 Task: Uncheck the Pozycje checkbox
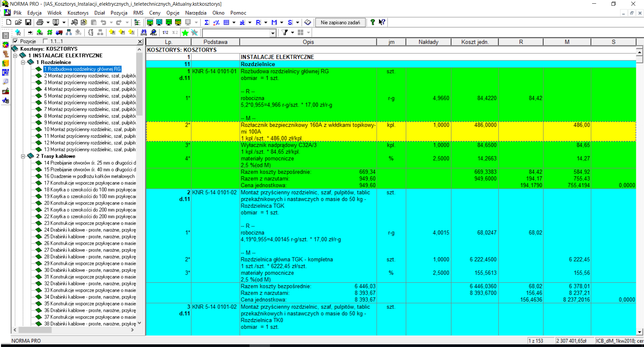[x=15, y=41]
